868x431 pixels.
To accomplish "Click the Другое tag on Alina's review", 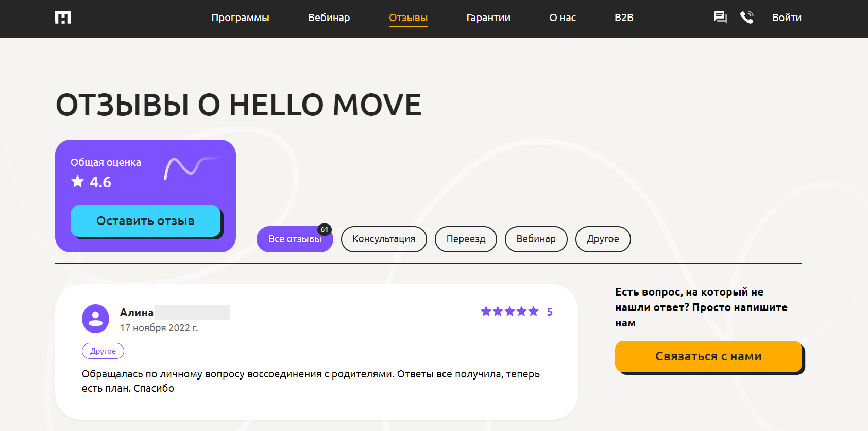I will pyautogui.click(x=103, y=351).
